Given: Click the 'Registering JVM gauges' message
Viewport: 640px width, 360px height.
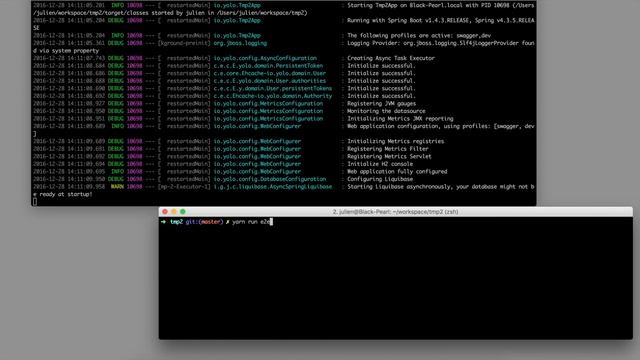Looking at the screenshot, I should (x=381, y=103).
